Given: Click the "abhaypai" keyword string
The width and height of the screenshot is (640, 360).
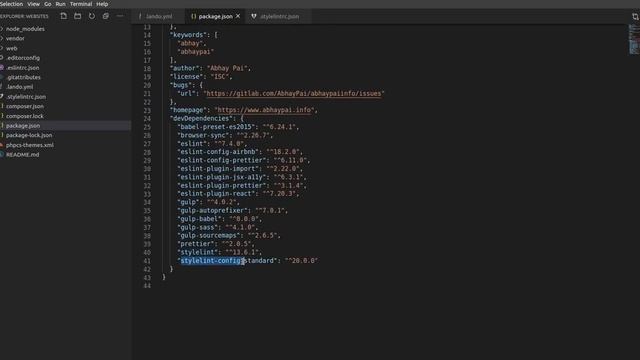Looking at the screenshot, I should tap(196, 52).
